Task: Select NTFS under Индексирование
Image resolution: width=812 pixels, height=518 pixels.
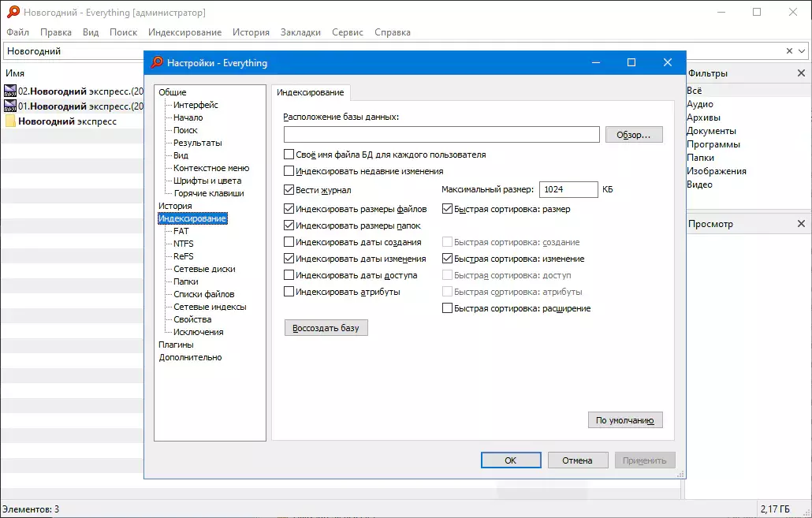Action: tap(184, 244)
